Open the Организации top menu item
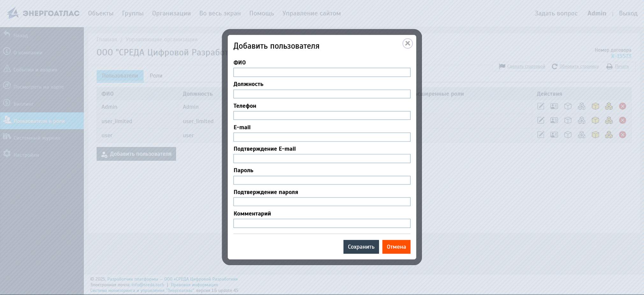The image size is (644, 295). 171,13
